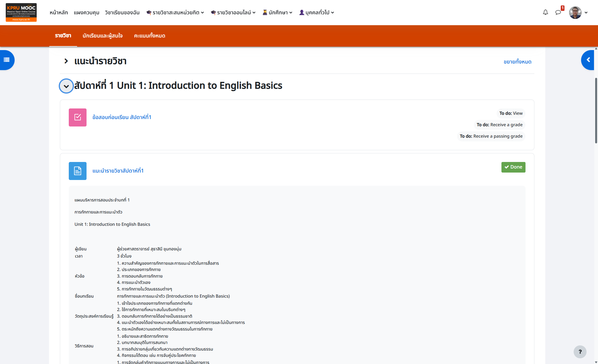598x364 pixels.
Task: Click the graduation cap icon before รายวิชาสะสมหน่วยกิต
Action: coord(149,13)
